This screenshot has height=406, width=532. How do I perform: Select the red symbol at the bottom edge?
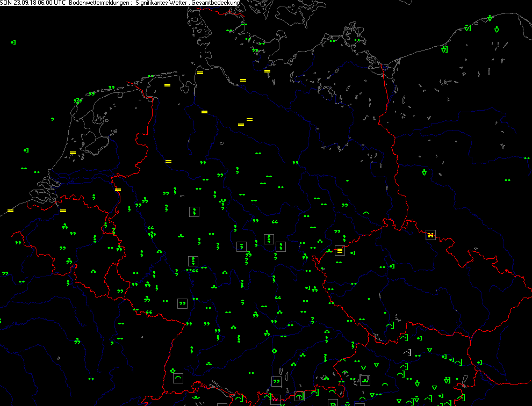click(x=276, y=400)
